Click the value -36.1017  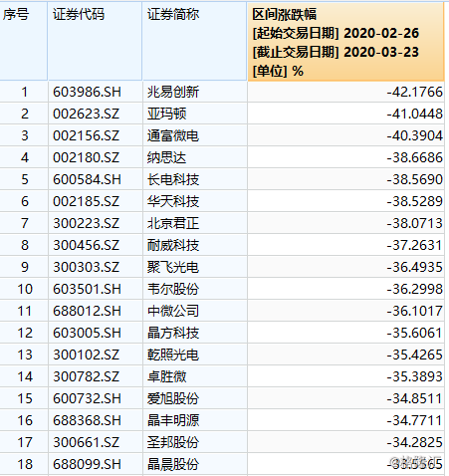tap(415, 311)
